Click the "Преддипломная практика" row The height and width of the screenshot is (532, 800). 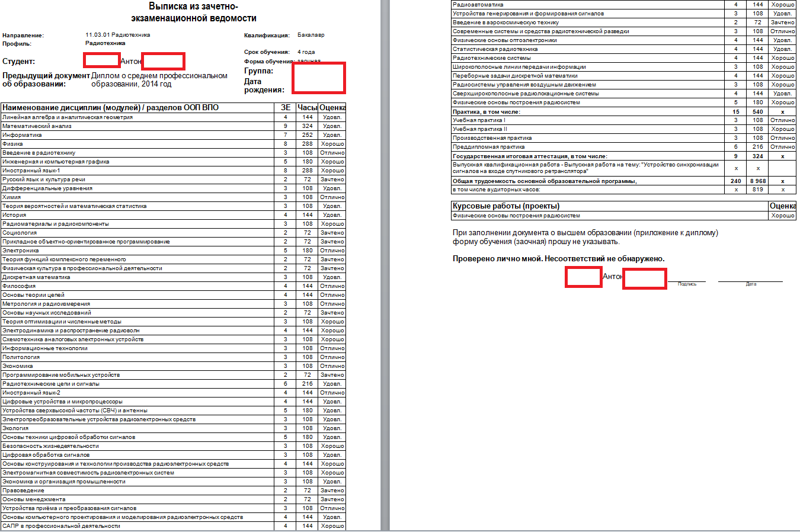(623, 147)
